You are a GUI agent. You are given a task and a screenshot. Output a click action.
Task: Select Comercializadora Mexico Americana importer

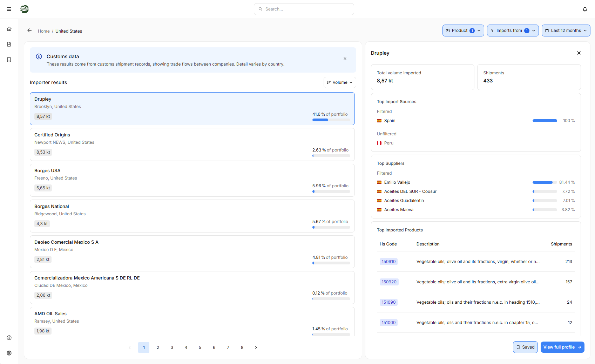pos(192,288)
